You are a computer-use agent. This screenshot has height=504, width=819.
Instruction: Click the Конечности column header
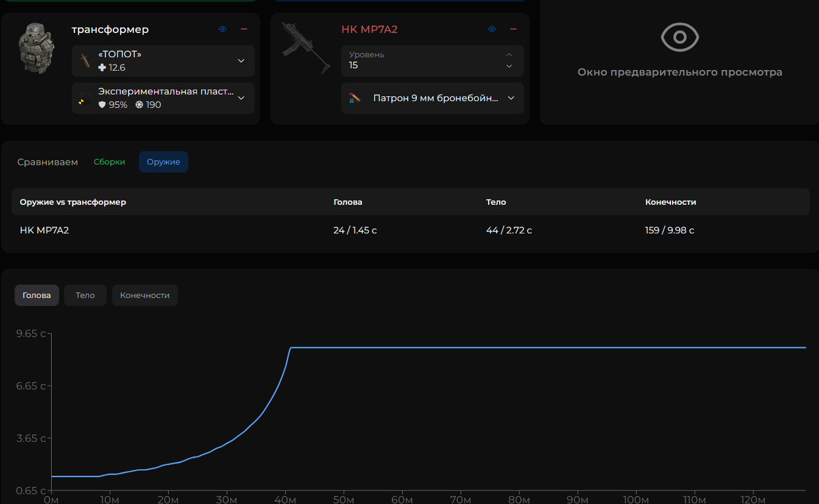click(x=670, y=202)
